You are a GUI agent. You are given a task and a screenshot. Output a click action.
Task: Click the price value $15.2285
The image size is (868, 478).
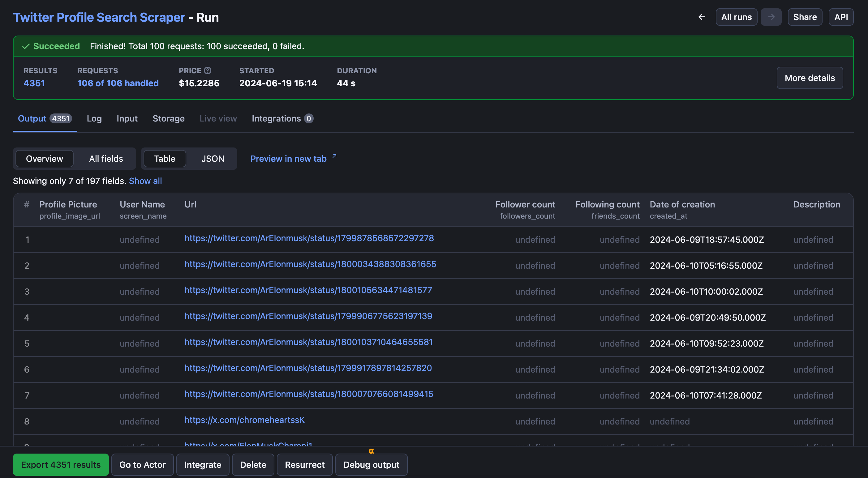tap(199, 83)
